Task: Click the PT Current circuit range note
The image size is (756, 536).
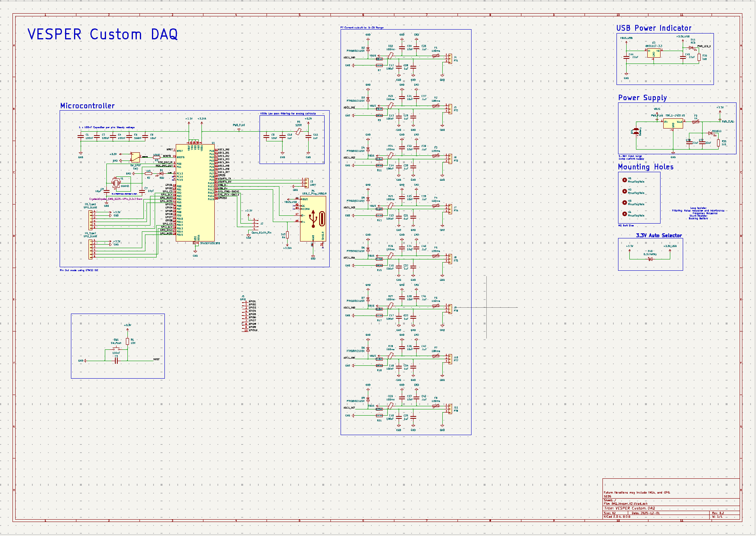Action: (362, 28)
